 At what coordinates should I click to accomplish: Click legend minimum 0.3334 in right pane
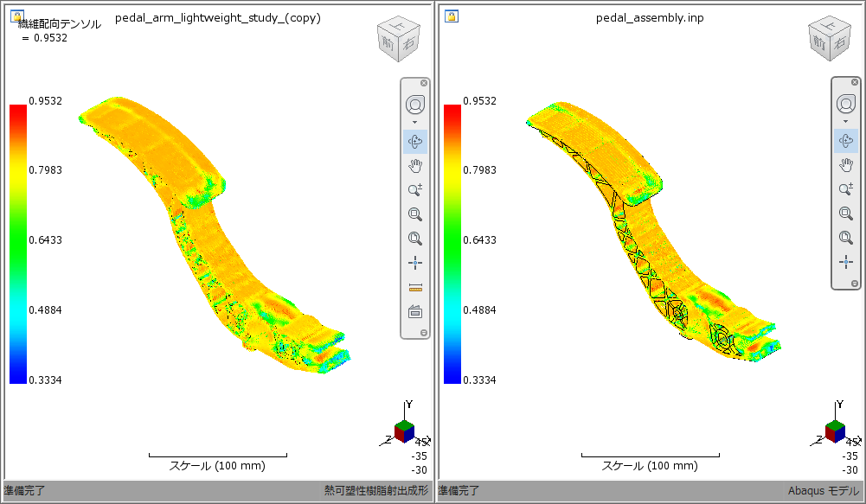[x=479, y=380]
